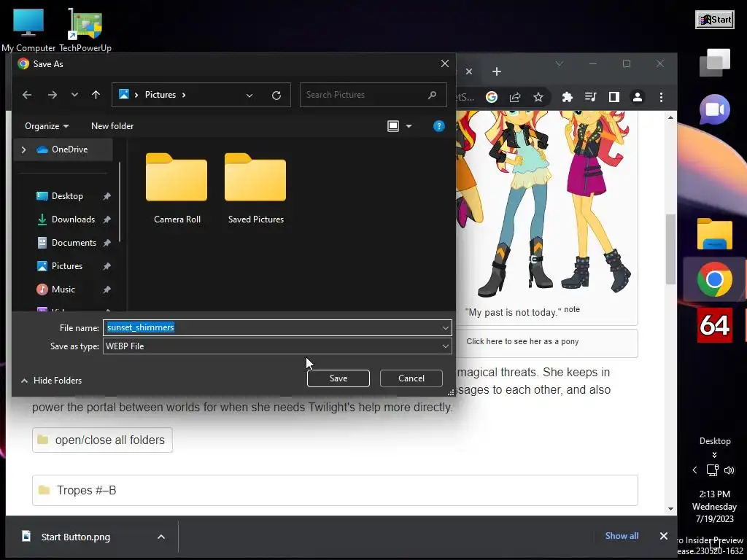
Task: Refresh the Pictures folder view
Action: click(276, 96)
